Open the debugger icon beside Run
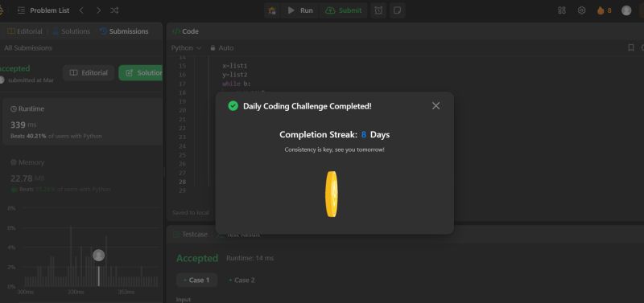This screenshot has height=303, width=644. pyautogui.click(x=272, y=10)
